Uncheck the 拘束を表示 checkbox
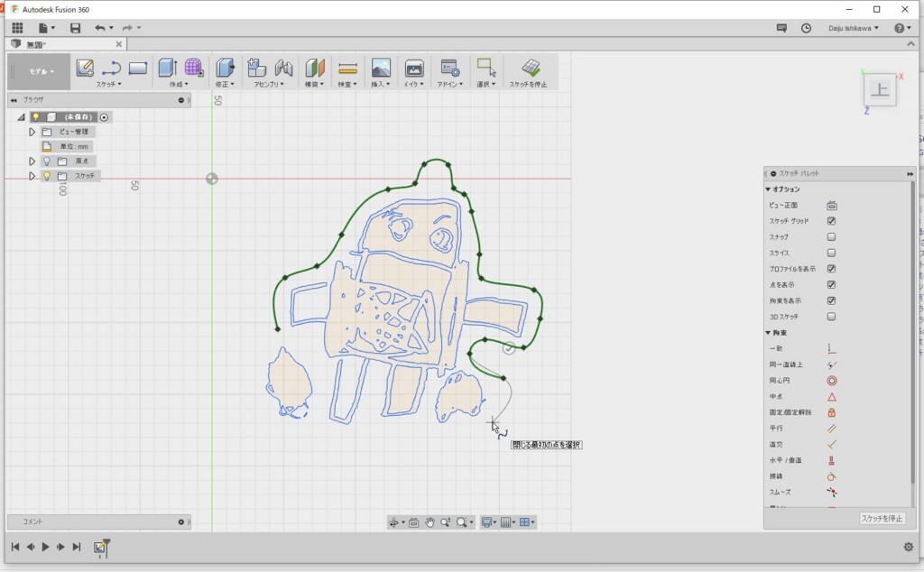924x572 pixels. coord(831,300)
